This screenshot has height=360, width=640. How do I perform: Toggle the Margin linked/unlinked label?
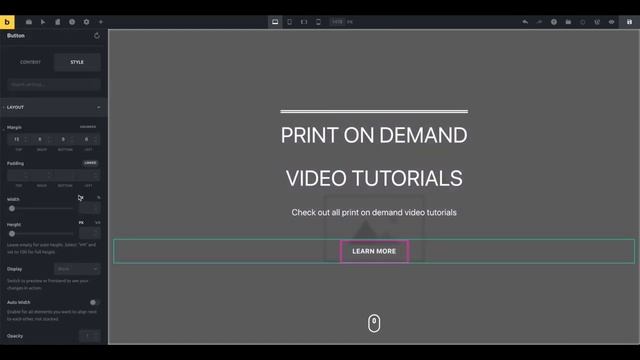(x=88, y=127)
